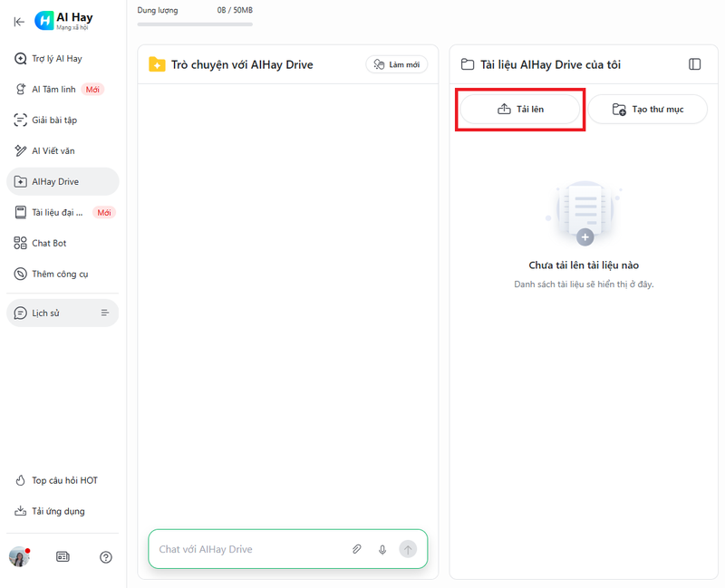Open Thêm công cụ
Viewport: 725px width, 588px height.
coord(63,275)
